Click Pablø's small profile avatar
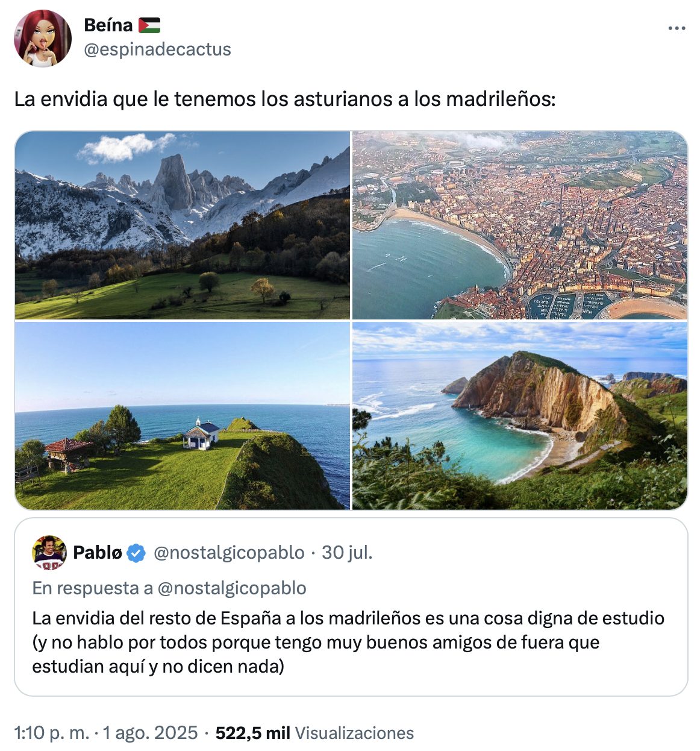700x751 pixels. point(49,552)
